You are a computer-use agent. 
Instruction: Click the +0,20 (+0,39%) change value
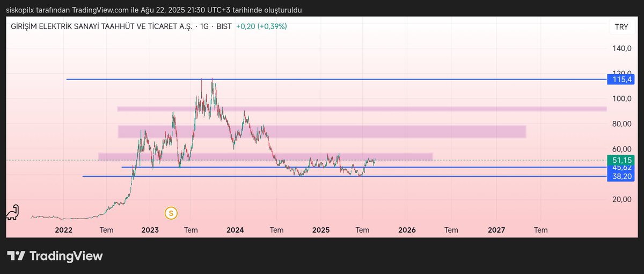(261, 26)
